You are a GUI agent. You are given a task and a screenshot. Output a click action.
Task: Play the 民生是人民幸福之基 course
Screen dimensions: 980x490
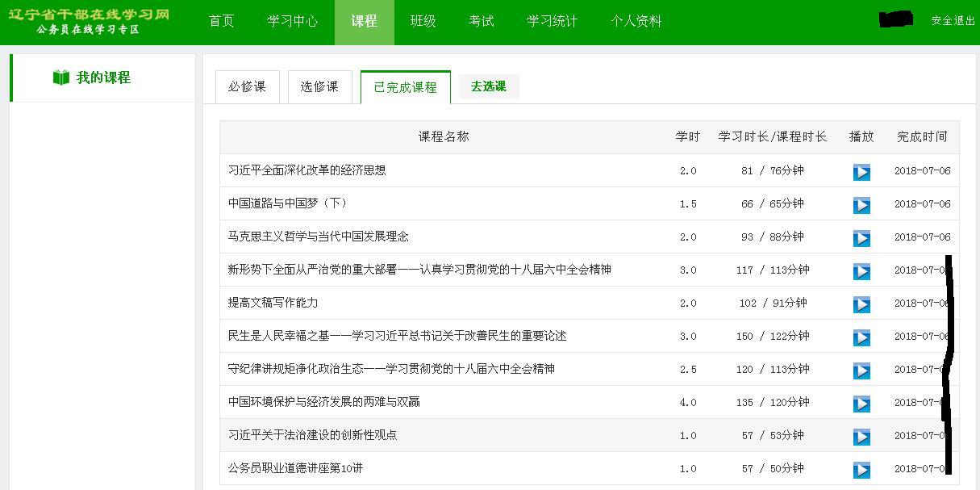point(861,337)
